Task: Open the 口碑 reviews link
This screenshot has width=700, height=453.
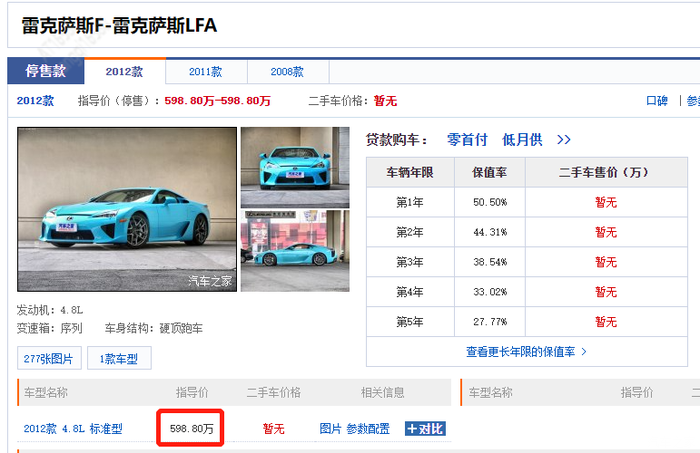Action: [x=656, y=101]
